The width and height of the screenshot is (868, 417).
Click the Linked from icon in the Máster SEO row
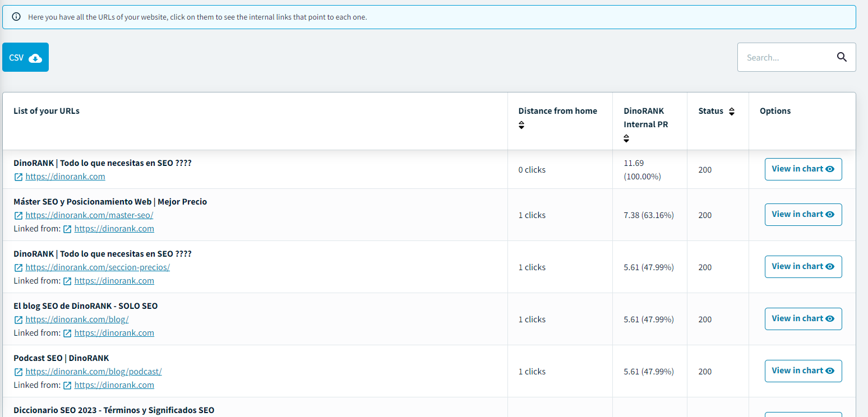(x=67, y=229)
